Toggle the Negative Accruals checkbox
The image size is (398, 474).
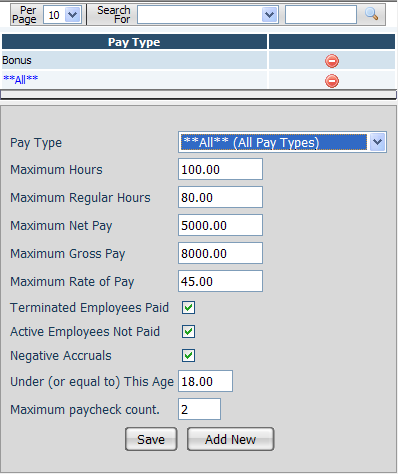click(x=188, y=355)
